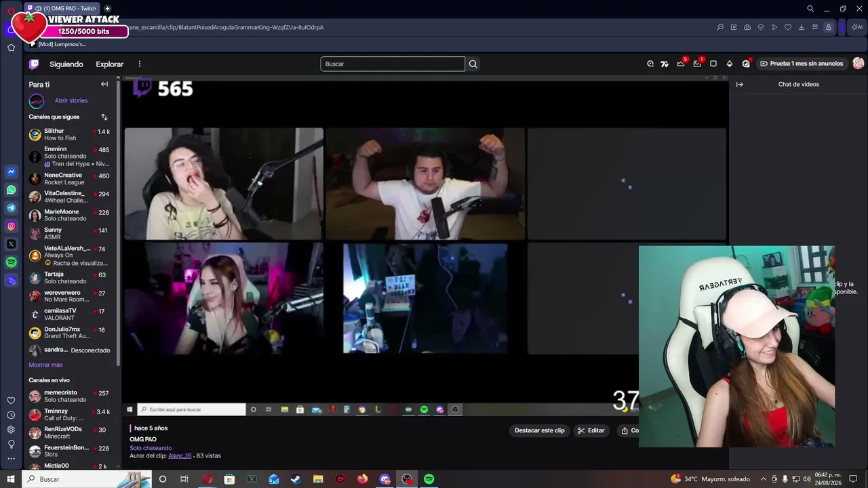Open Eneninn's channel in the sidebar
The height and width of the screenshot is (488, 868).
coord(70,157)
